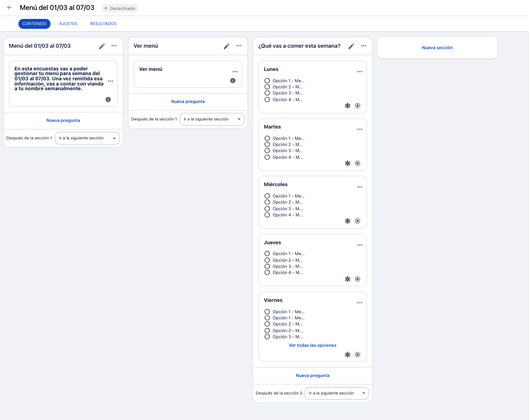Open three-dot menu on the Viernes question
Screen dimensions: 529x420
pos(360,303)
